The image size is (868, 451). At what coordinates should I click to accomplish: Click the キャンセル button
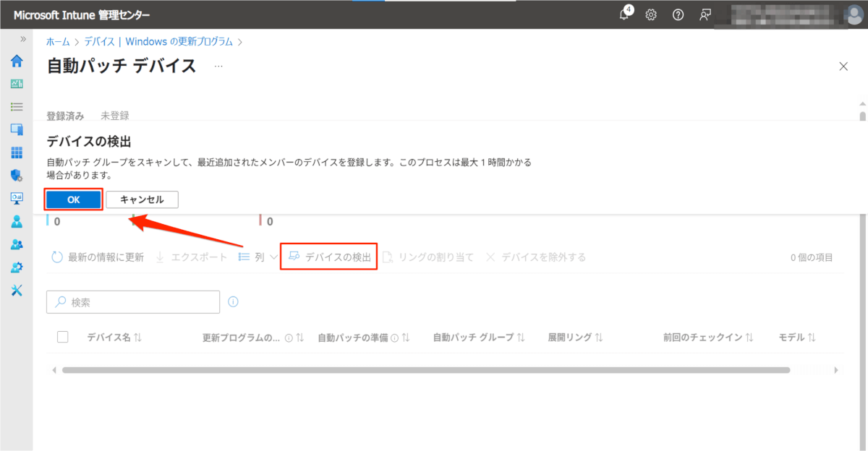142,199
